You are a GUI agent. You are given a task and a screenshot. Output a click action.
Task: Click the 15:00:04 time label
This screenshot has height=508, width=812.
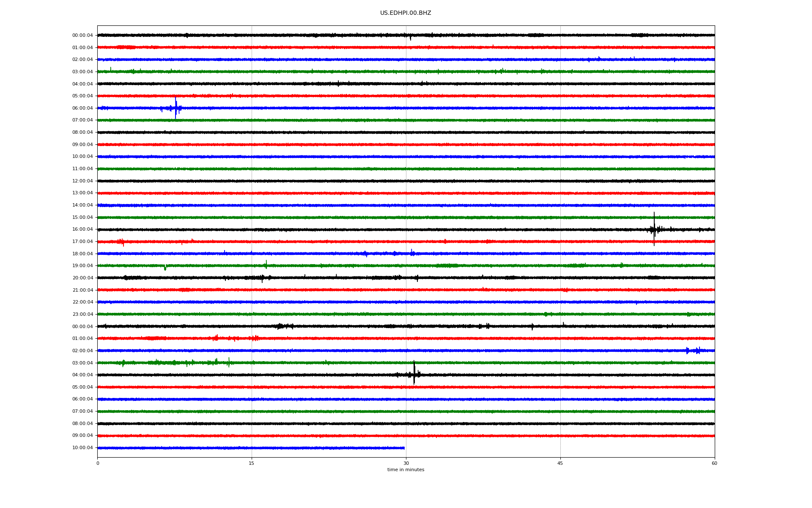82,218
